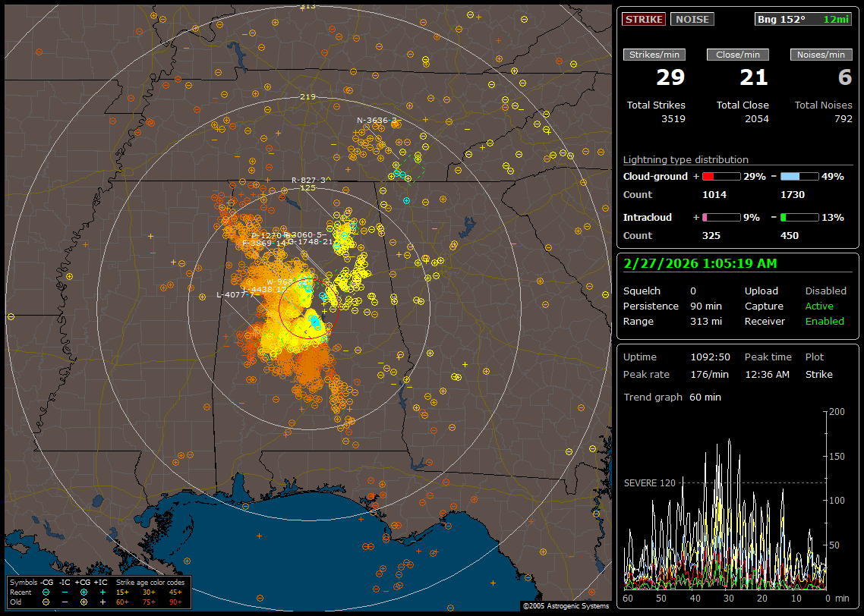Click the Capture Active status text
The image size is (864, 616).
819,306
